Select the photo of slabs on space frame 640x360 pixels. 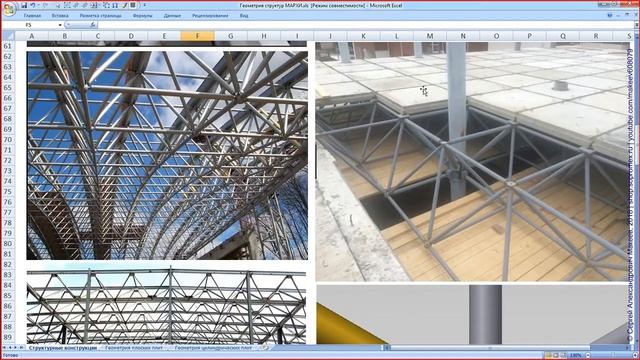tap(472, 161)
